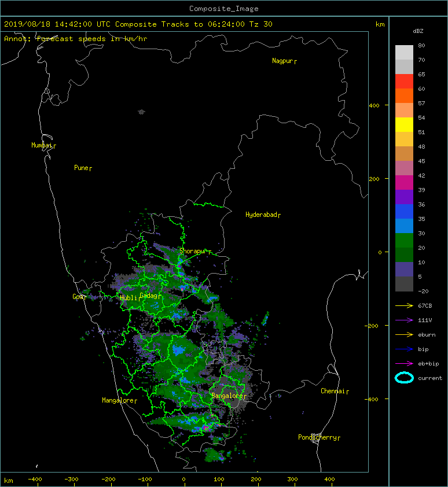Click the Nagpur city label
This screenshot has height=487, width=448.
(x=282, y=61)
